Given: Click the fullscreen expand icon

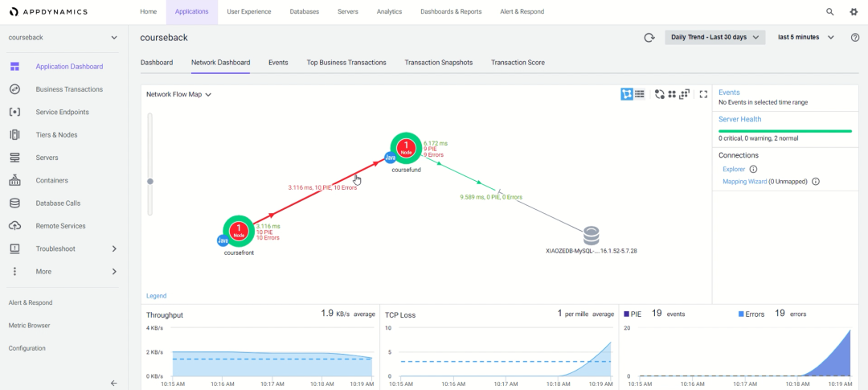Looking at the screenshot, I should click(703, 94).
